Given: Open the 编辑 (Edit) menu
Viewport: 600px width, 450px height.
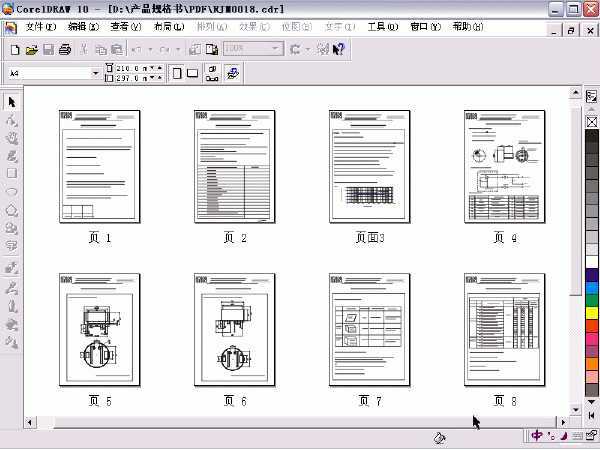Looking at the screenshot, I should (83, 27).
